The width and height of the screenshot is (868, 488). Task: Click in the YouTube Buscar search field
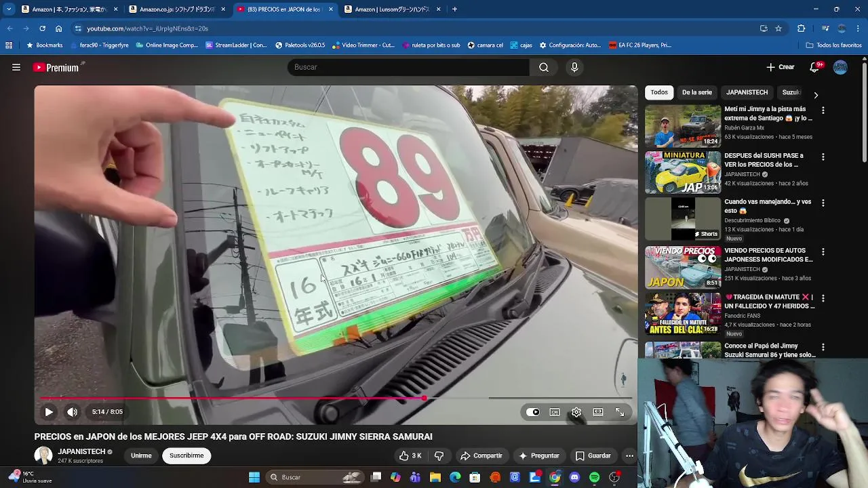tap(409, 67)
